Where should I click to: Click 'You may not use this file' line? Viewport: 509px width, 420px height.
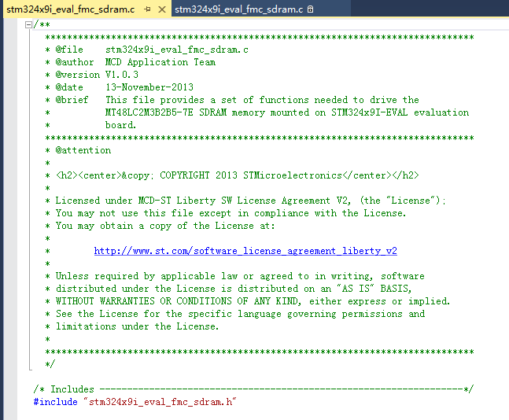click(x=226, y=213)
